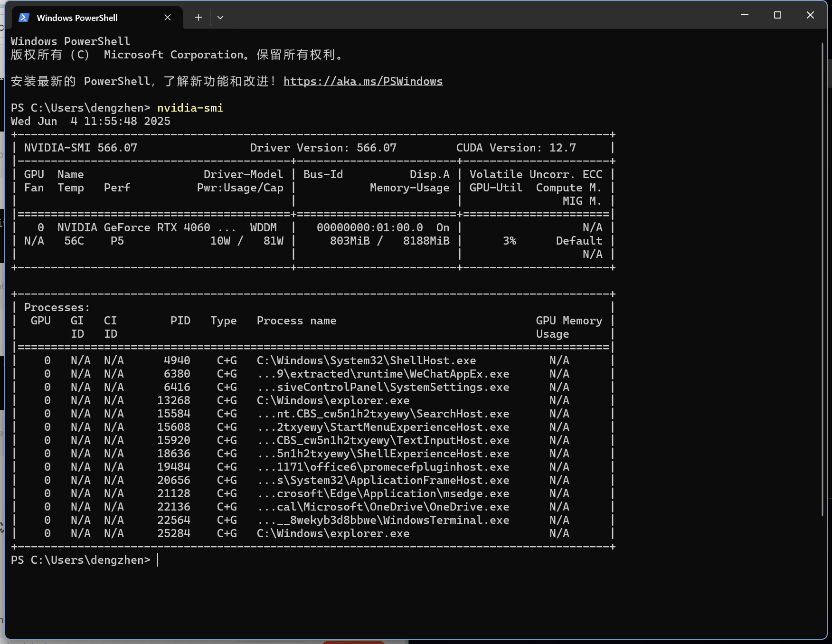The height and width of the screenshot is (644, 832).
Task: Click the ShellExperienceHost.exe process name
Action: point(383,454)
